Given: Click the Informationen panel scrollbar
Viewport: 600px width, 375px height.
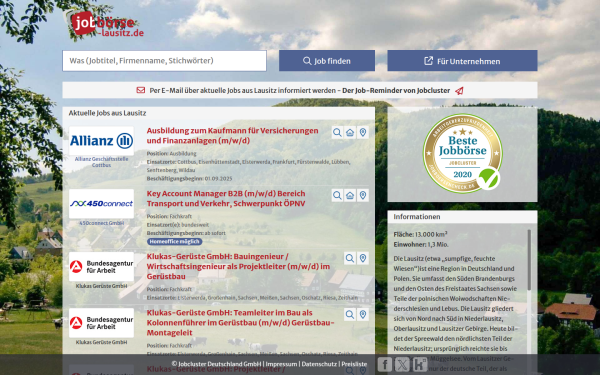Looking at the screenshot, I should pyautogui.click(x=529, y=260).
